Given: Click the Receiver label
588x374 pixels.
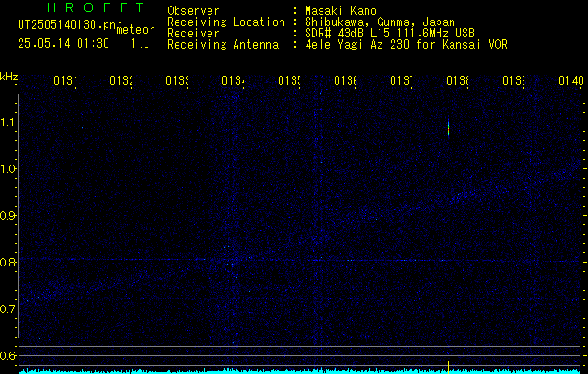Looking at the screenshot, I should [x=194, y=34].
